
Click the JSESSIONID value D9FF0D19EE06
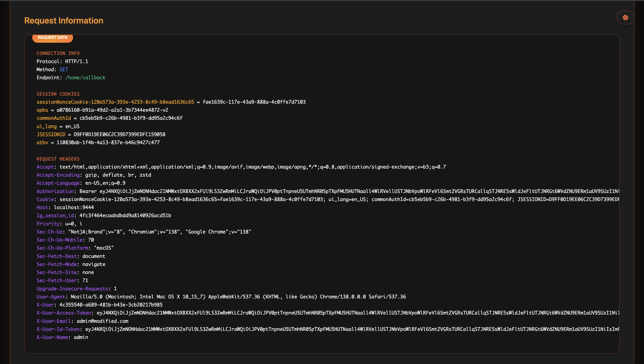[x=119, y=135]
